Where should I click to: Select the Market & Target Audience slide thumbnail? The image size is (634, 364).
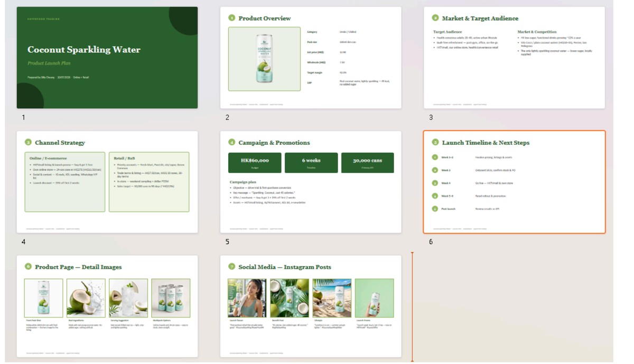[x=514, y=58]
